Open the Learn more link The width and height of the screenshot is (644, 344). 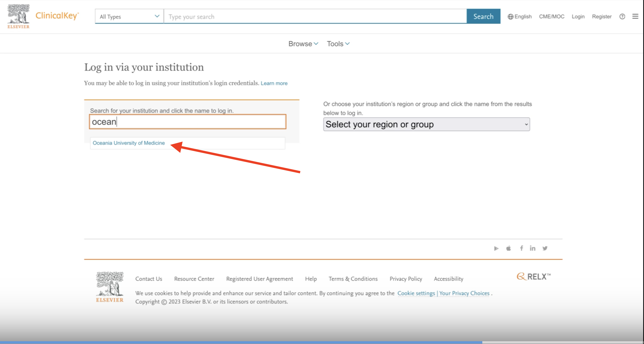point(274,83)
